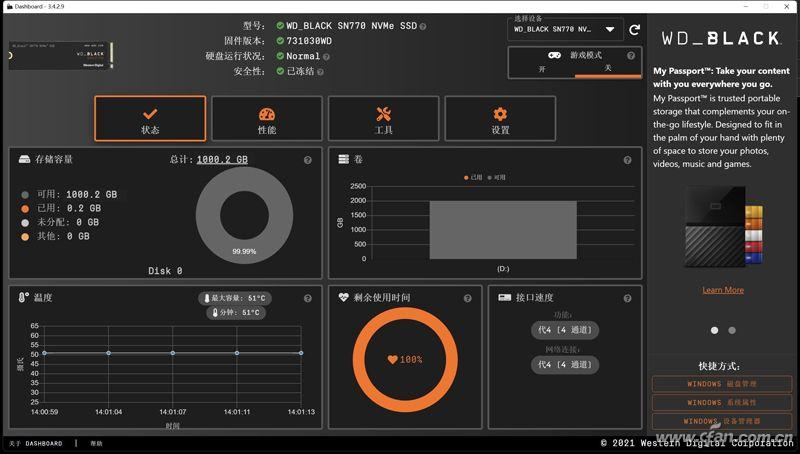800x454 pixels.
Task: Click the 100% life remaining ring
Action: tap(405, 360)
